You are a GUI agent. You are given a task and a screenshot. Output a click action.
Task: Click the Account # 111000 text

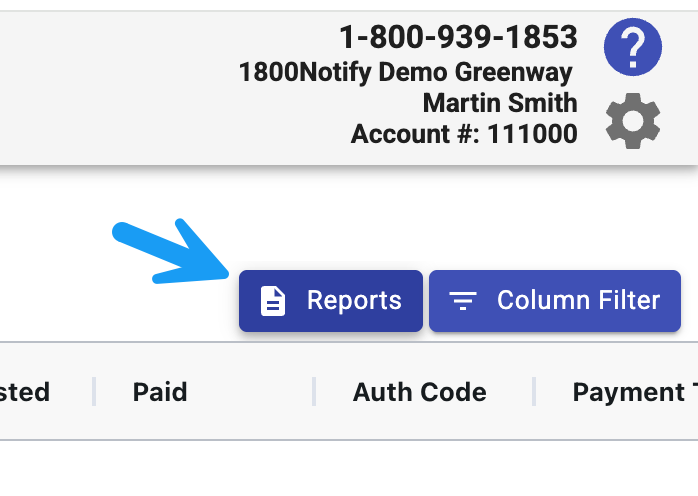(x=464, y=133)
